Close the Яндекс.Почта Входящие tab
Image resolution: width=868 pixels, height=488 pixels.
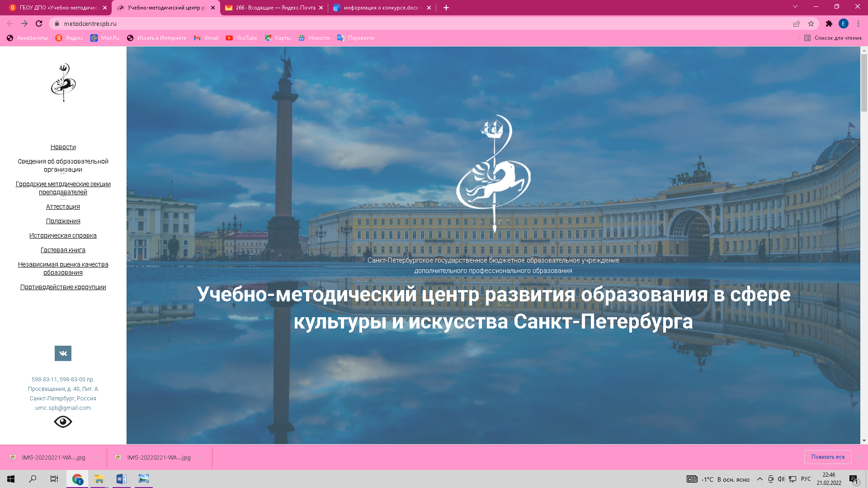point(321,8)
